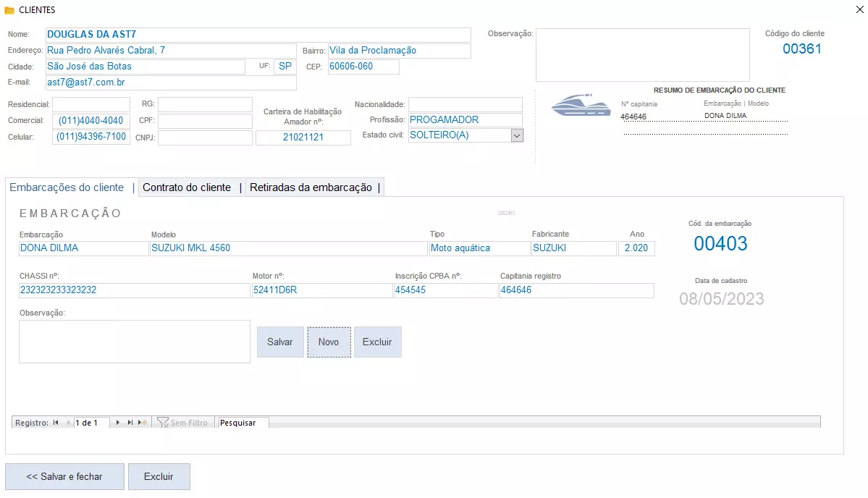The height and width of the screenshot is (498, 868).
Task: Click Bairro field Vila da Proclamação
Action: pyautogui.click(x=399, y=51)
